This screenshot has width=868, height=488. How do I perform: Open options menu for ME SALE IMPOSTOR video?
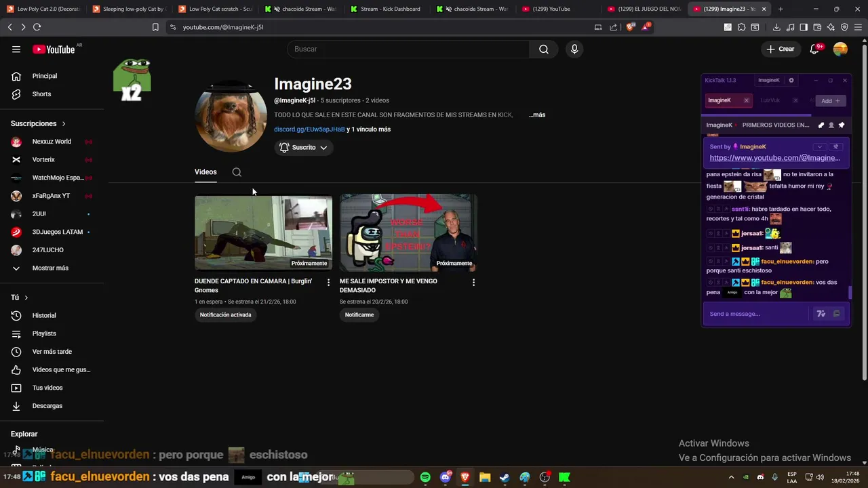point(473,282)
